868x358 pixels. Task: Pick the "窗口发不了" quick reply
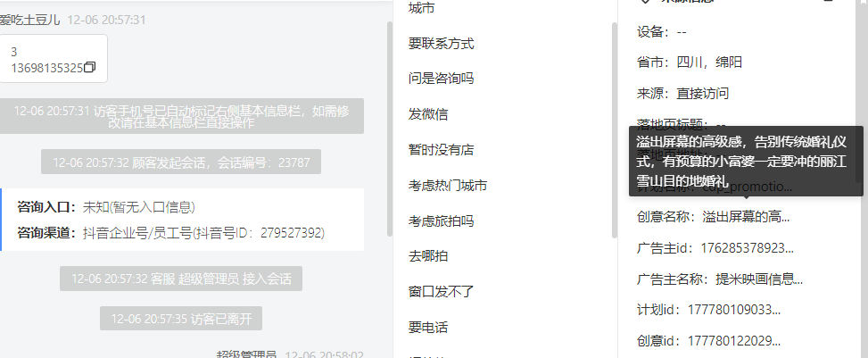click(x=442, y=292)
